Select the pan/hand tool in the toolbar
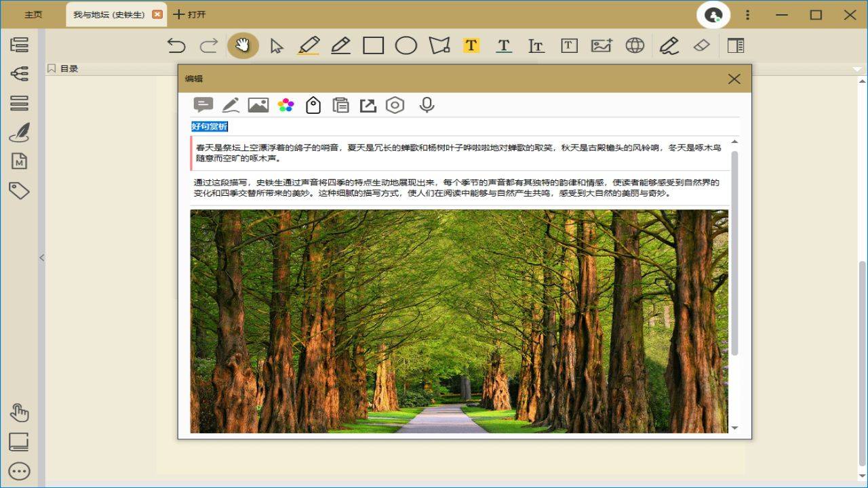 click(242, 45)
